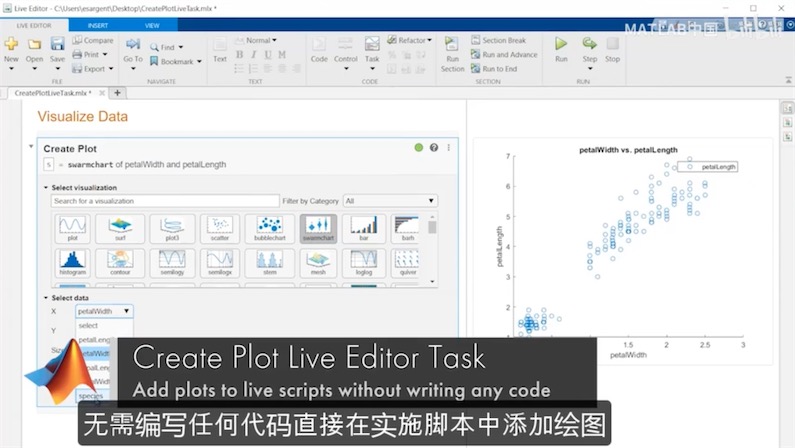Choose 'select' in the X dropdown list
Screen dimensions: 795x448
coord(104,325)
